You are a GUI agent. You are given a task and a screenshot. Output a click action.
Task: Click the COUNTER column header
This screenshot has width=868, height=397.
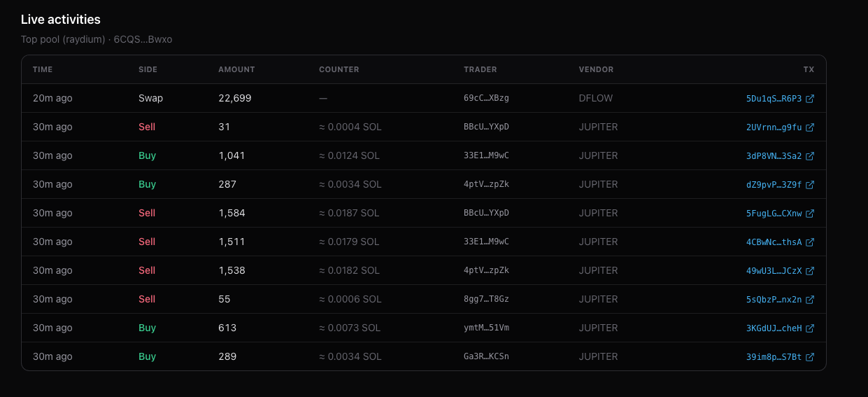point(339,69)
